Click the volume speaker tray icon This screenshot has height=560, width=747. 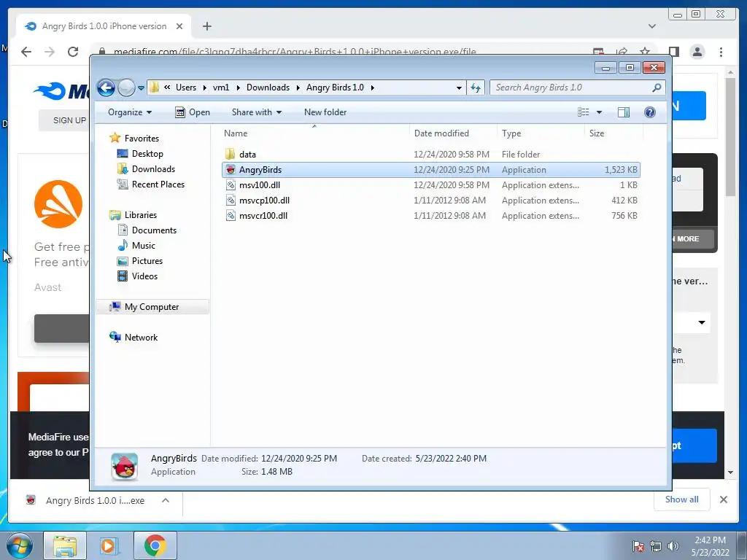click(673, 546)
